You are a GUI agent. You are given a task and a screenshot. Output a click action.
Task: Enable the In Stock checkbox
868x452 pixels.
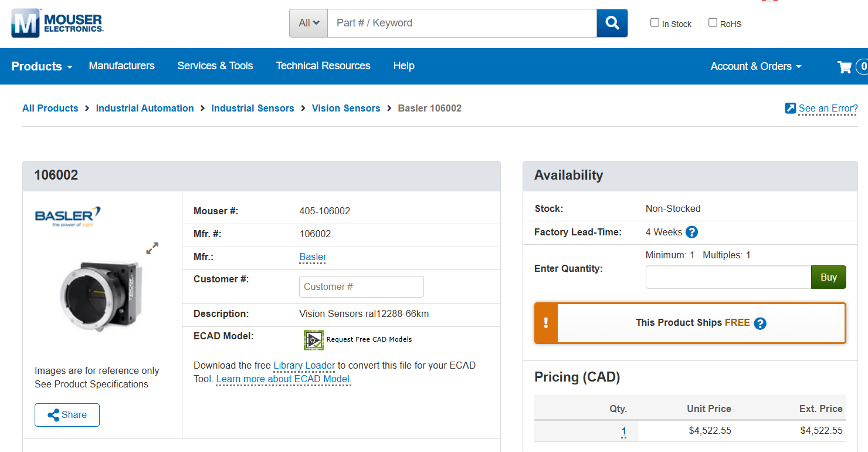click(655, 23)
